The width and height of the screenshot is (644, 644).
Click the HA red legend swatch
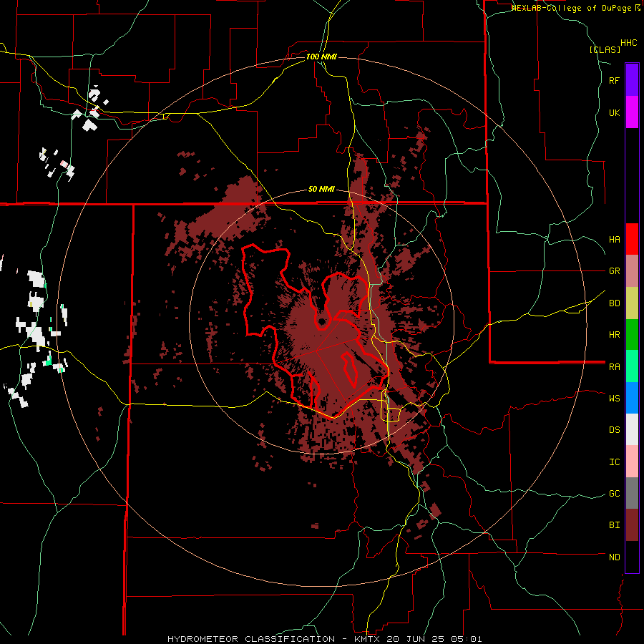pos(632,239)
